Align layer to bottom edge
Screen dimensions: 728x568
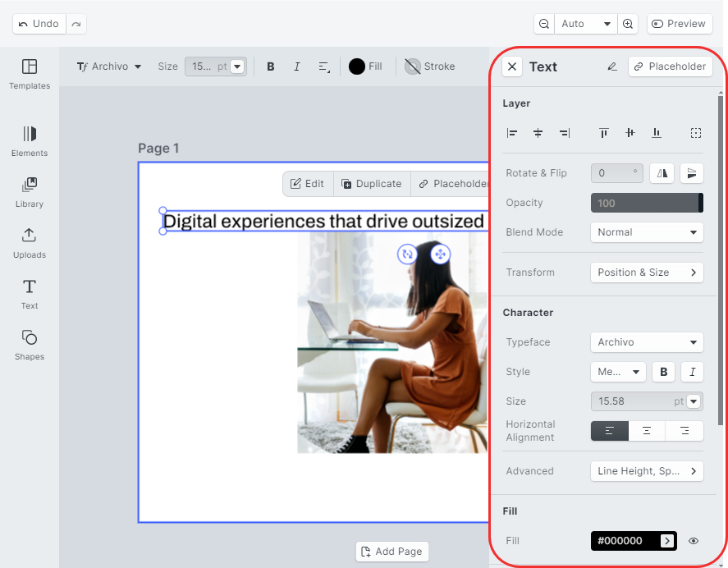[657, 133]
